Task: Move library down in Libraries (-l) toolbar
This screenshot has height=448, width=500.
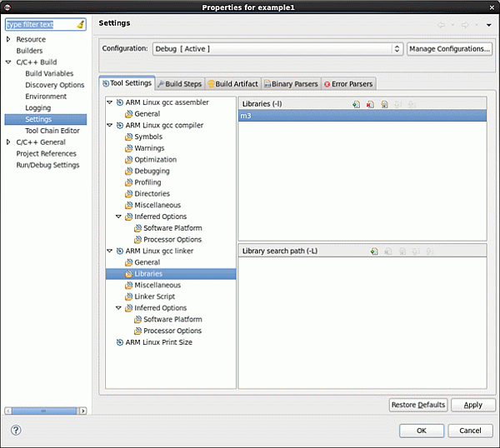Action: pyautogui.click(x=412, y=104)
